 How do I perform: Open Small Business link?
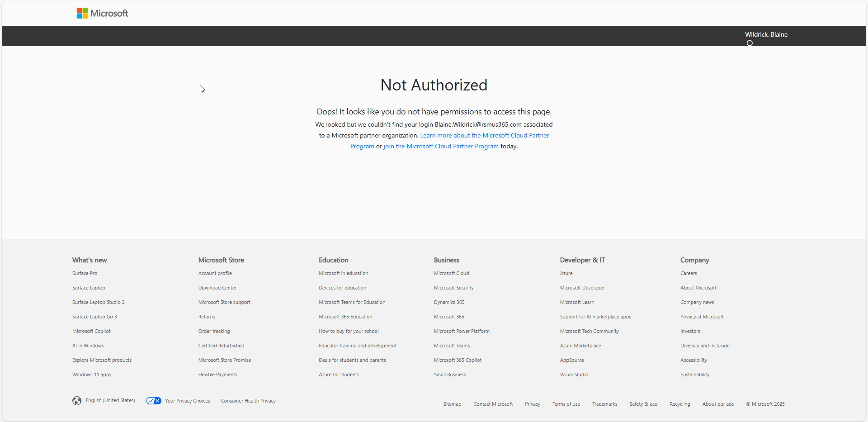450,375
